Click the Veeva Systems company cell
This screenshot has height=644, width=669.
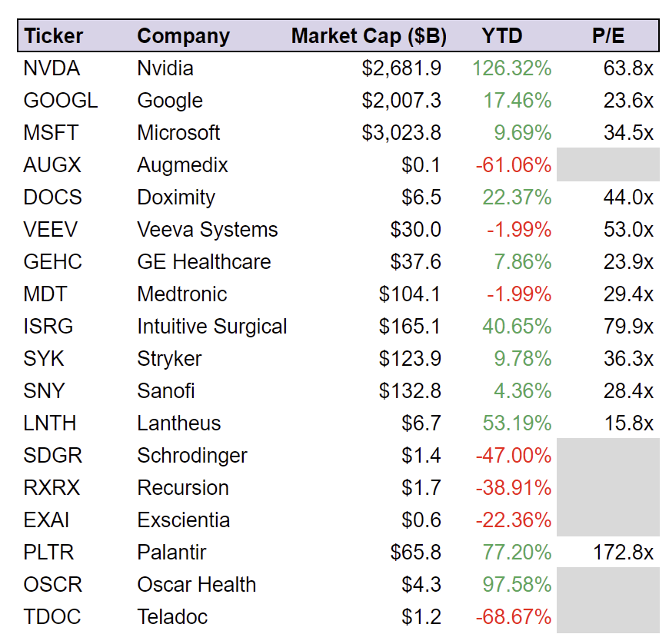(x=207, y=230)
